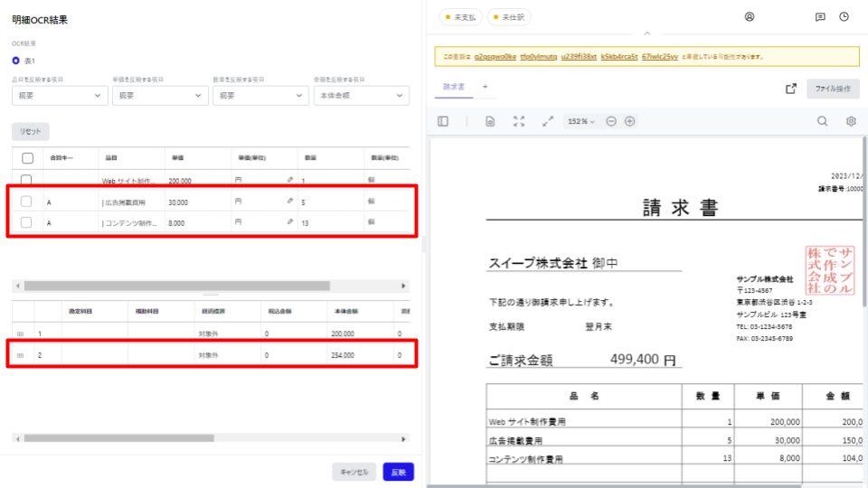Open the history clock icon
The width and height of the screenshot is (868, 488).
tap(844, 16)
